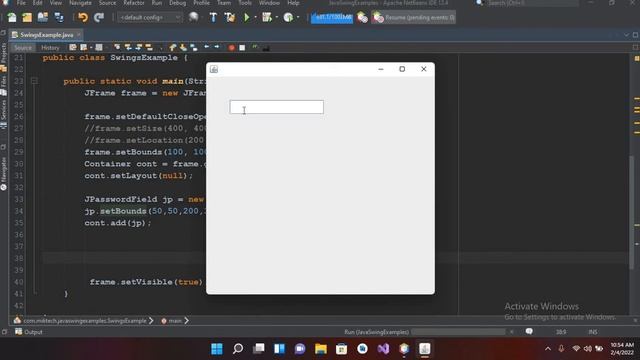Click the blue left shift-line arrow
The width and height of the screenshot is (640, 360).
pos(207,47)
